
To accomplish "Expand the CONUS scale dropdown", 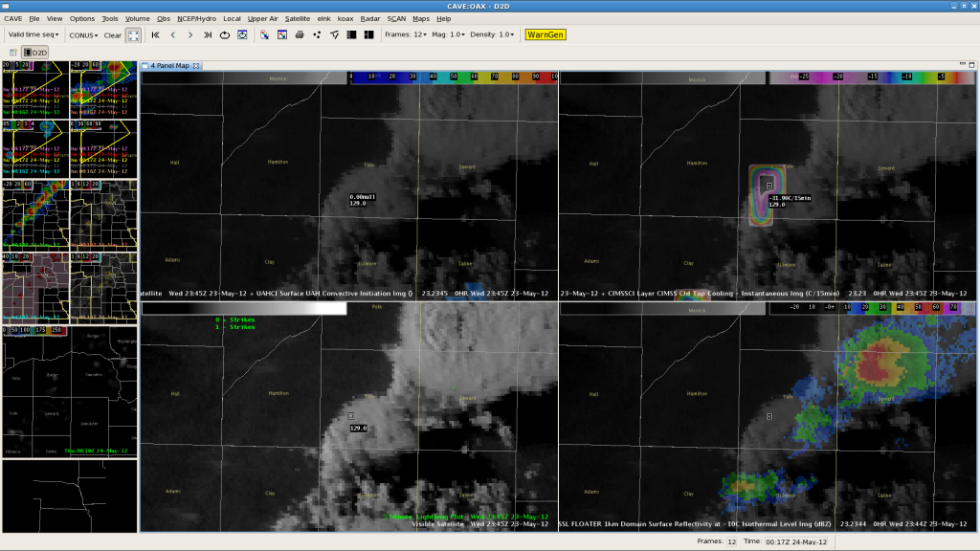I will click(x=83, y=34).
